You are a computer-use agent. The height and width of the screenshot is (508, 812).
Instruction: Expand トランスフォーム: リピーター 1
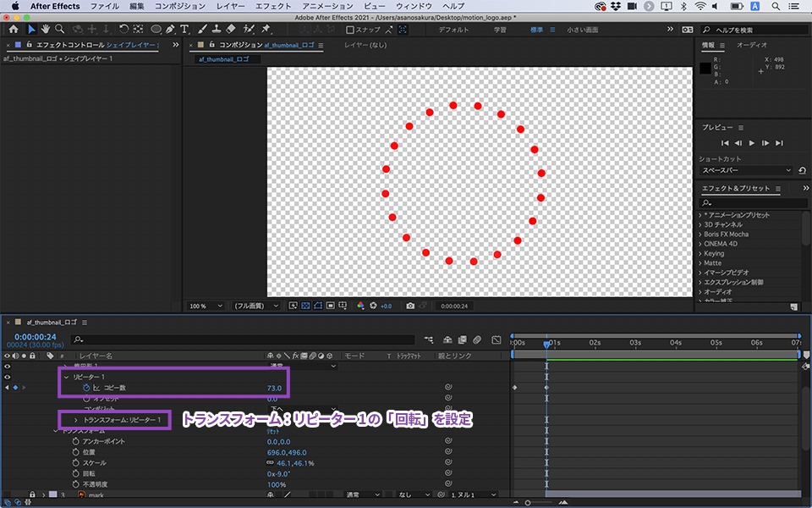click(x=75, y=419)
